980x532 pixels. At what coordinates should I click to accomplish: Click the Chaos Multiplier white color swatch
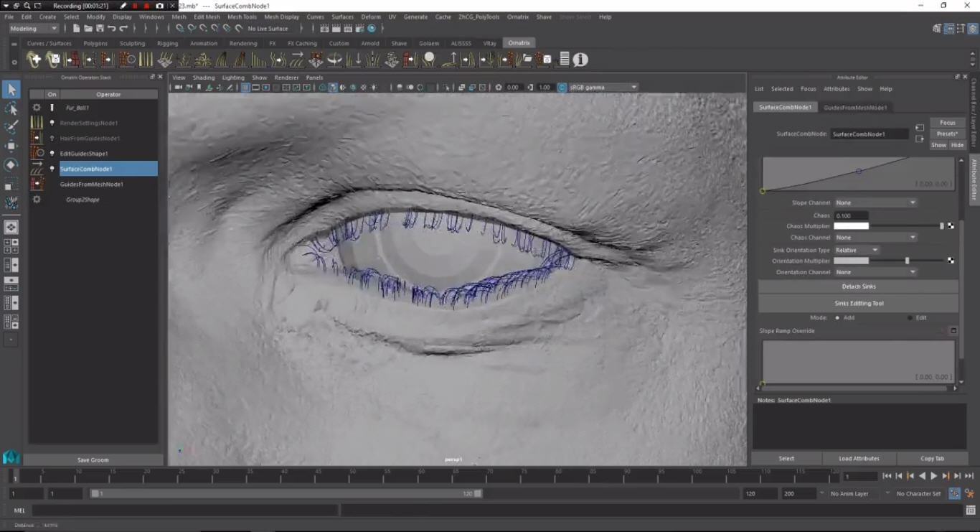[851, 226]
